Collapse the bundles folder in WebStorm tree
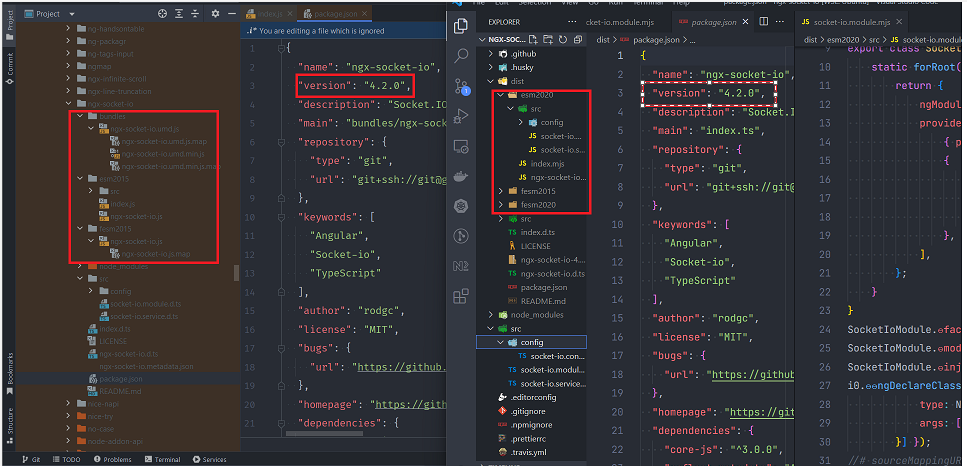967x466 pixels. (x=80, y=116)
